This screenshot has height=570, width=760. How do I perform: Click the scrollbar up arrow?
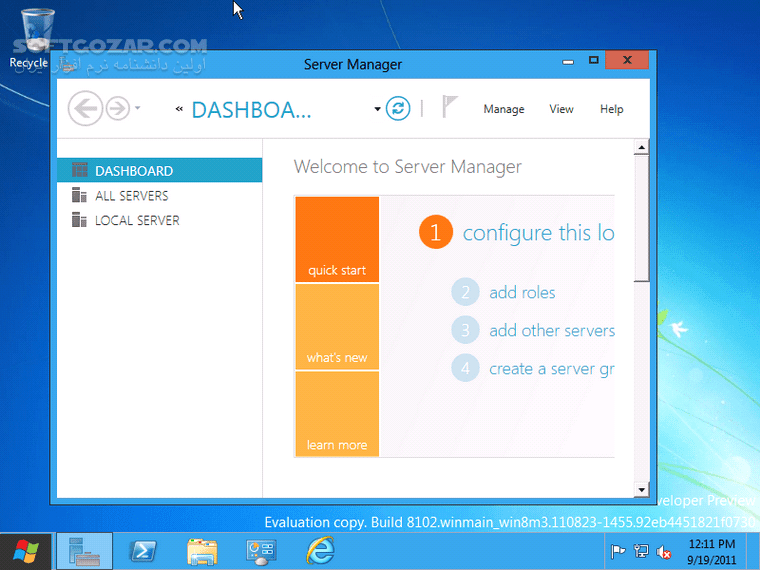click(641, 147)
